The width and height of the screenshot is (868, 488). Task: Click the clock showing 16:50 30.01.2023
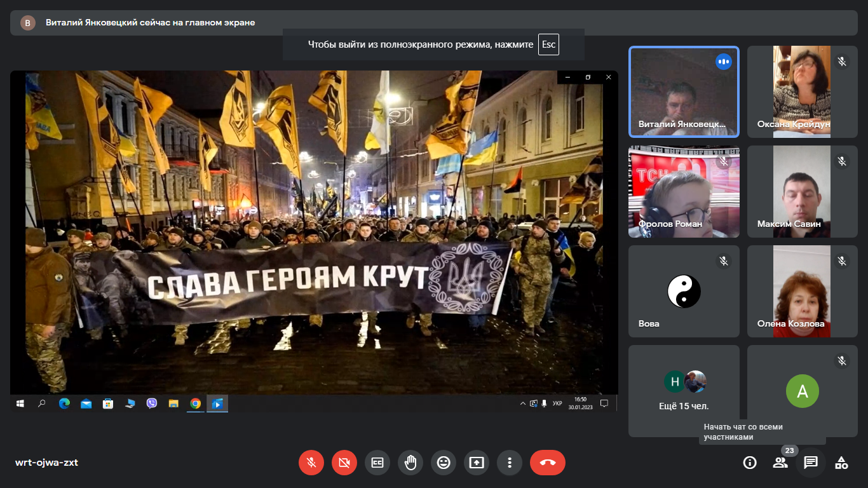click(580, 403)
